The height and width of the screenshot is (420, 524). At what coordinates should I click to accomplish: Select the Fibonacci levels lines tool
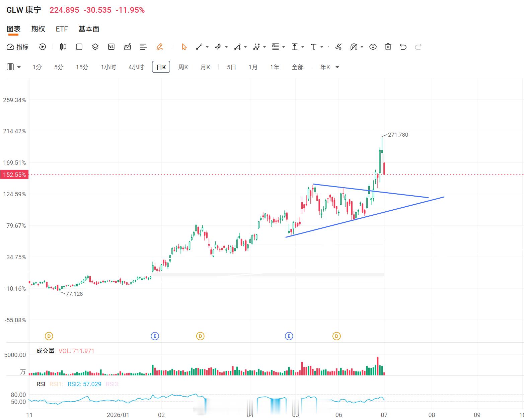click(276, 47)
